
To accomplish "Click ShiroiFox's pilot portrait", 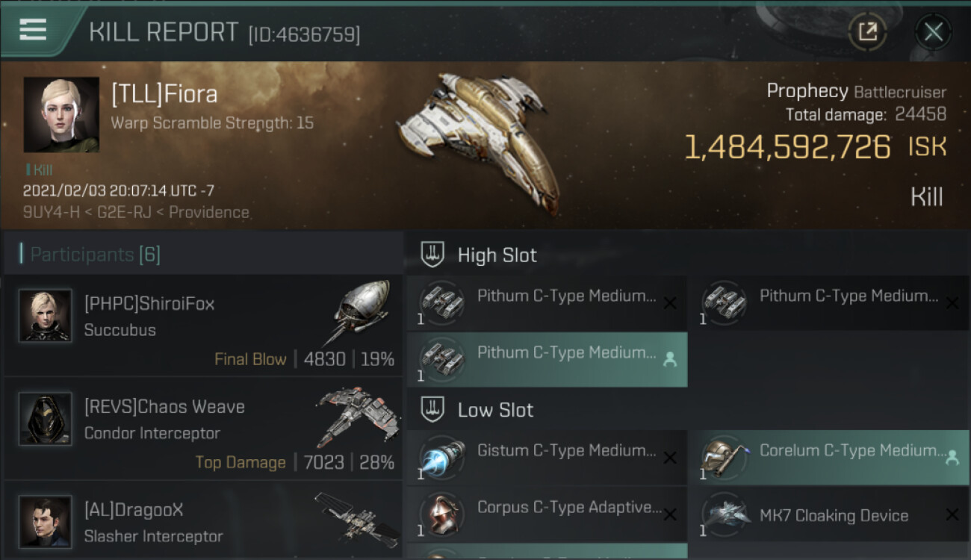I will [46, 316].
